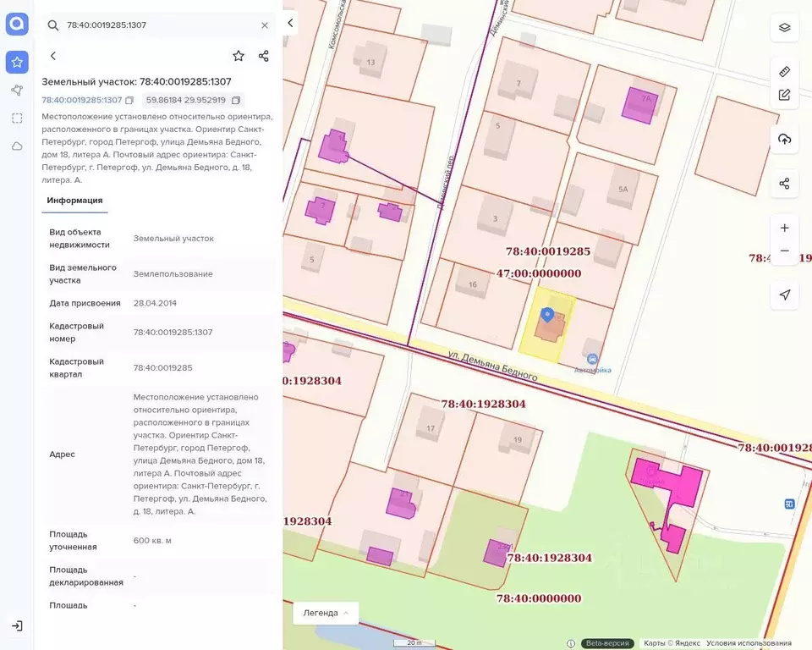This screenshot has width=812, height=650.
Task: Click the cloud upload button on map
Action: coord(784,139)
